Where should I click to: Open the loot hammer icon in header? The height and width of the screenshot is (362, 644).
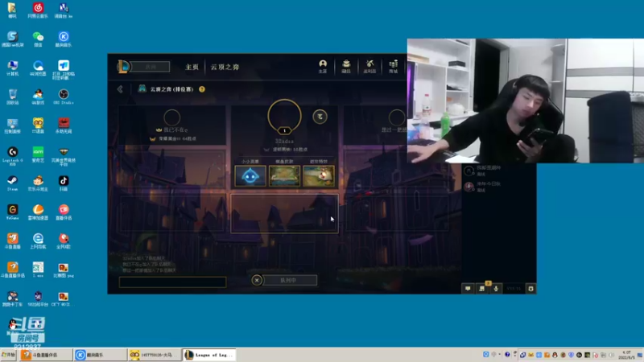pyautogui.click(x=369, y=66)
